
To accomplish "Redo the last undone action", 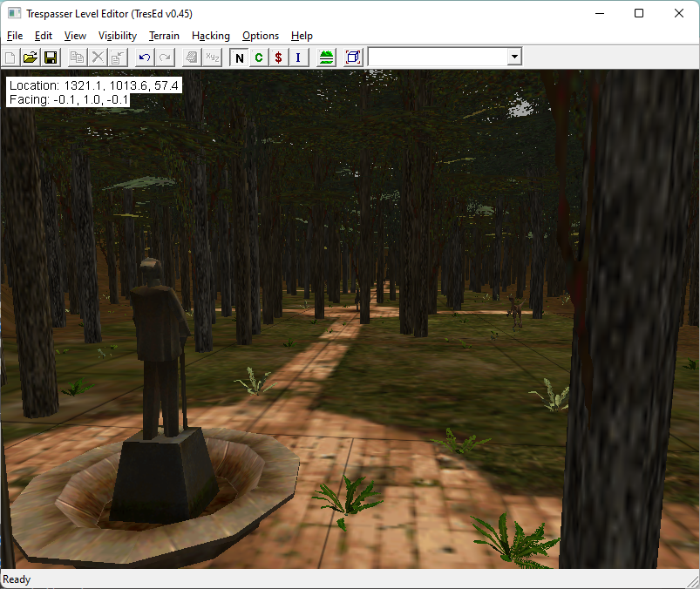I will (165, 58).
